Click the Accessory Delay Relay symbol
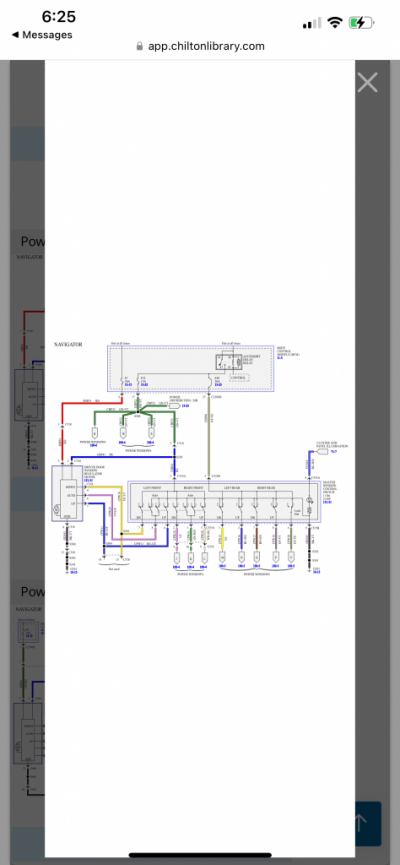The width and height of the screenshot is (400, 865). pos(228,361)
